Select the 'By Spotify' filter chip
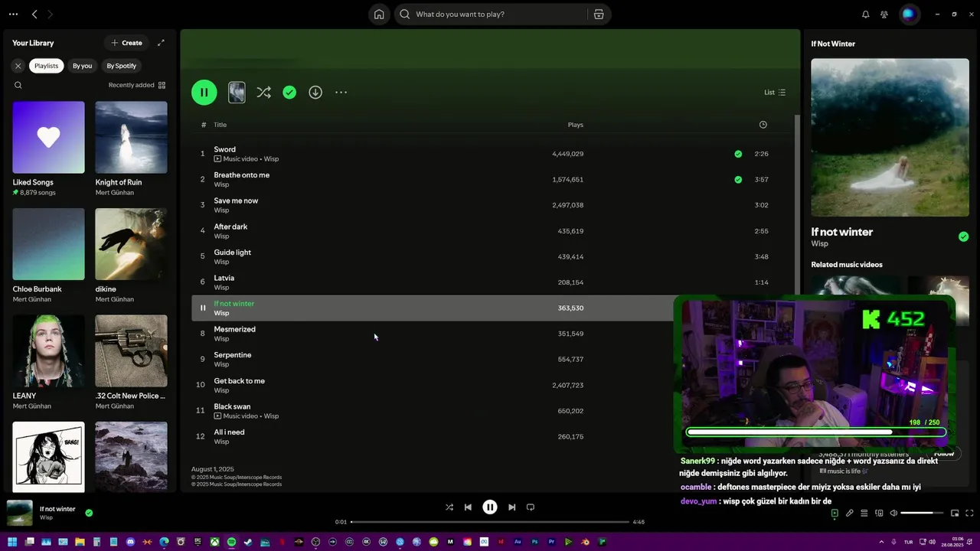Screen dimensions: 980x551 coord(122,66)
